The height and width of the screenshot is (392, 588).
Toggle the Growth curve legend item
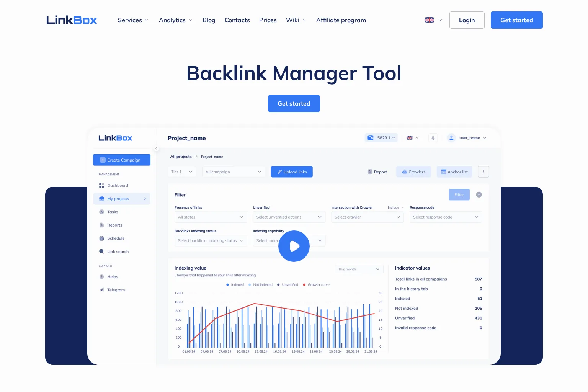tap(316, 285)
